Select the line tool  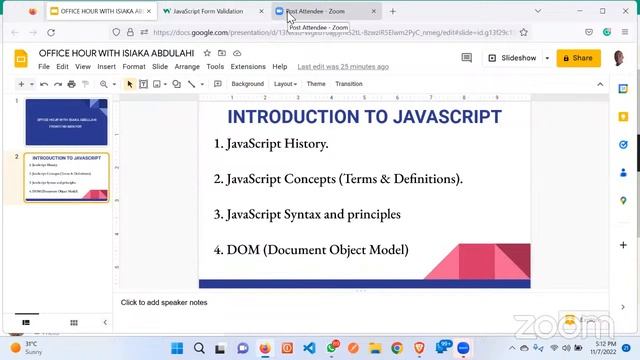pyautogui.click(x=191, y=84)
